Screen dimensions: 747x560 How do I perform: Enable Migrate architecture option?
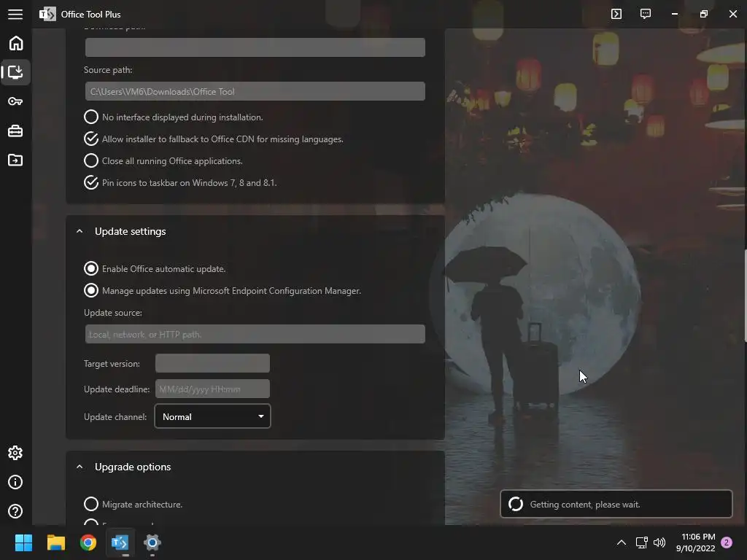(91, 505)
